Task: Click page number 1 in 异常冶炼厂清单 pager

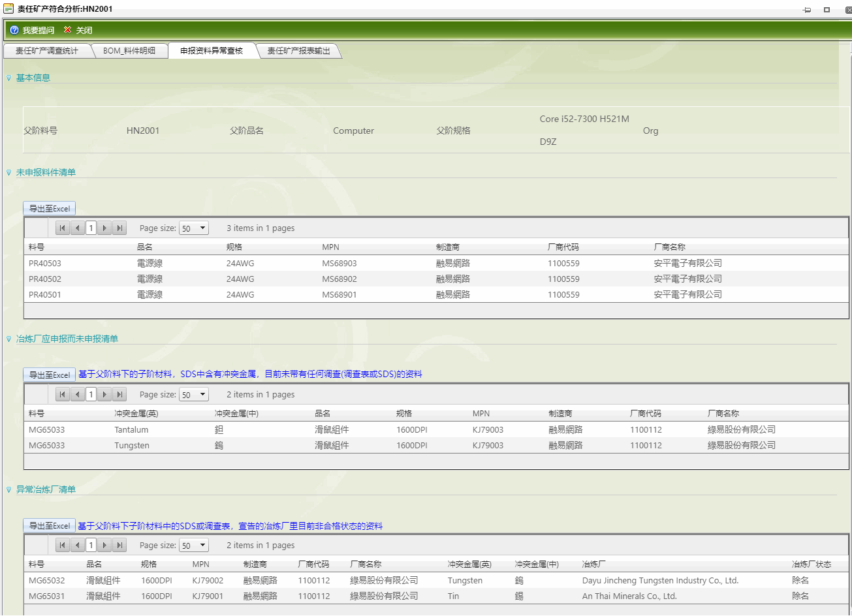Action: click(91, 545)
